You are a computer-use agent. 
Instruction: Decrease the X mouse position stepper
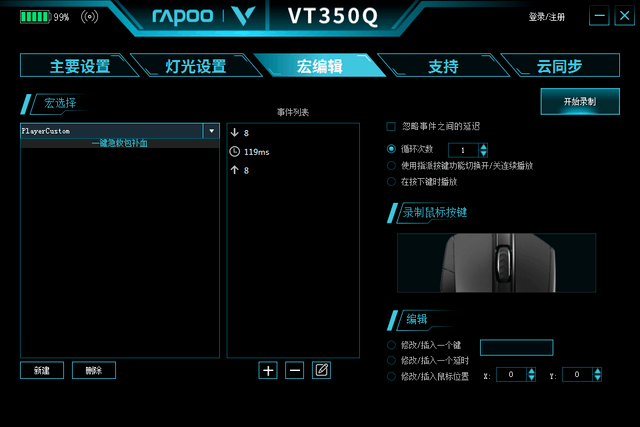531,378
